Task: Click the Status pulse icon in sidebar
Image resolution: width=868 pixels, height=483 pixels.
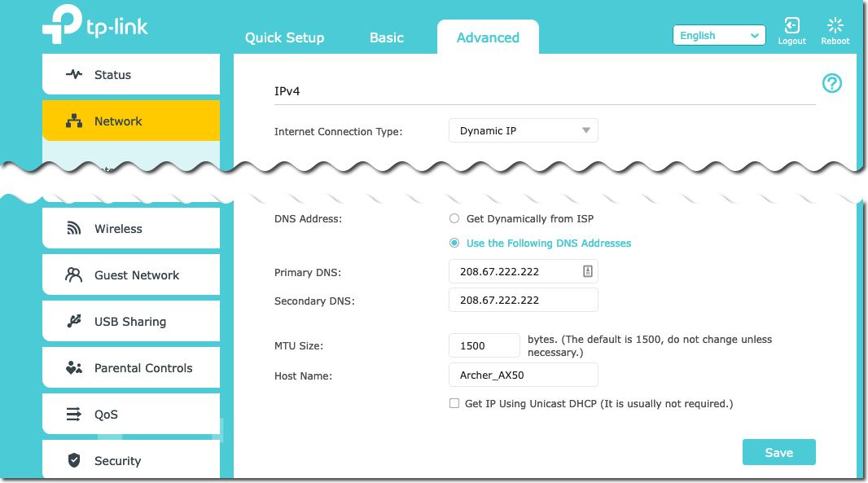Action: click(x=74, y=75)
